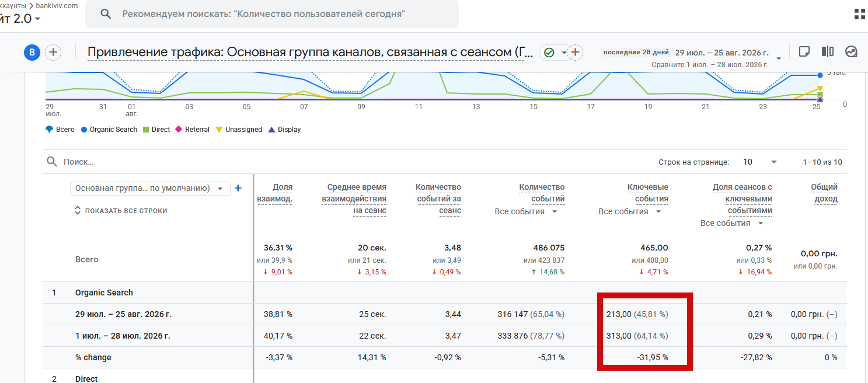Sort by the Общий доход column
The width and height of the screenshot is (868, 383).
point(824,193)
